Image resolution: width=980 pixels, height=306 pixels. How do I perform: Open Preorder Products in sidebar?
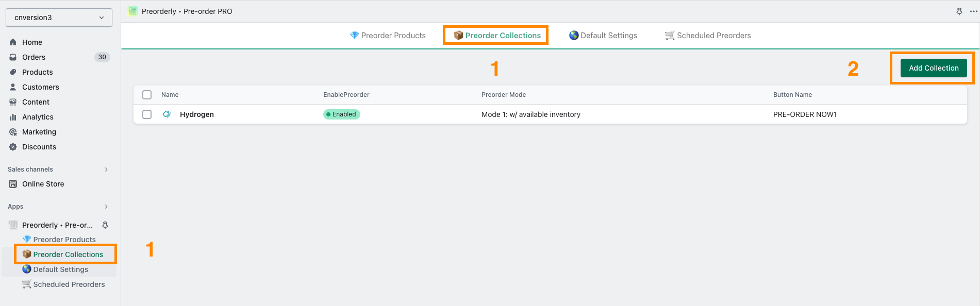pos(64,240)
